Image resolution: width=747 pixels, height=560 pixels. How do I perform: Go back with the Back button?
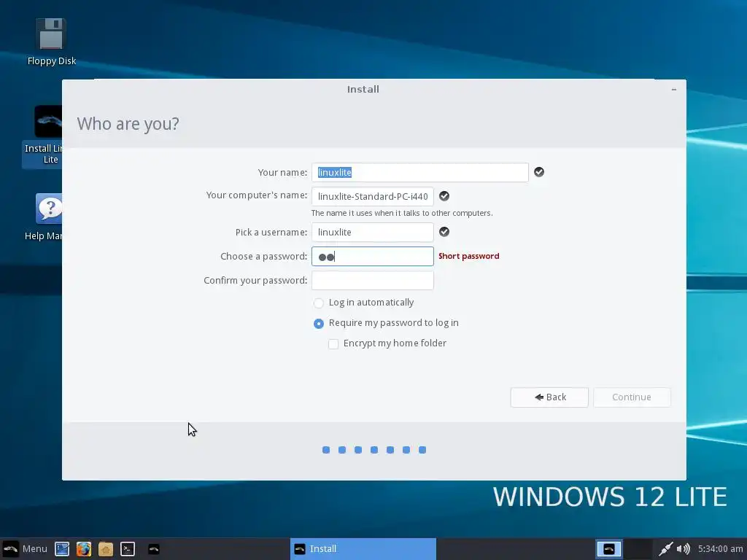549,397
